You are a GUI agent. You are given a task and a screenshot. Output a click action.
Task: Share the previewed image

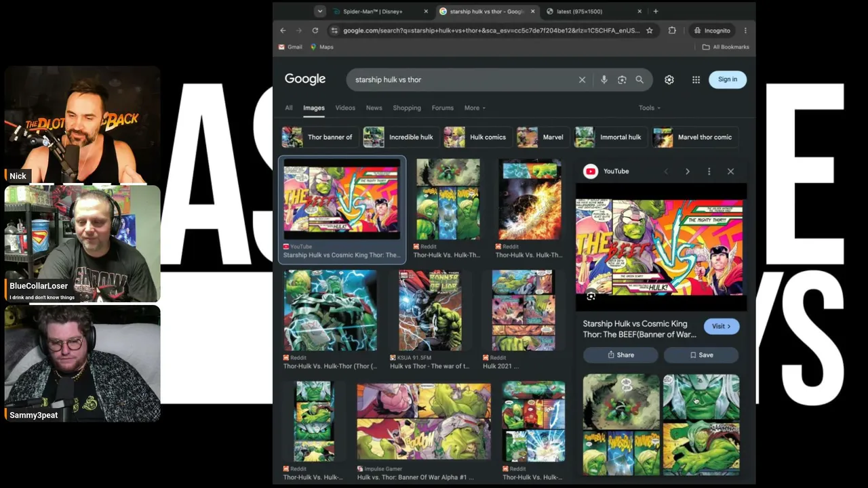[x=620, y=355]
